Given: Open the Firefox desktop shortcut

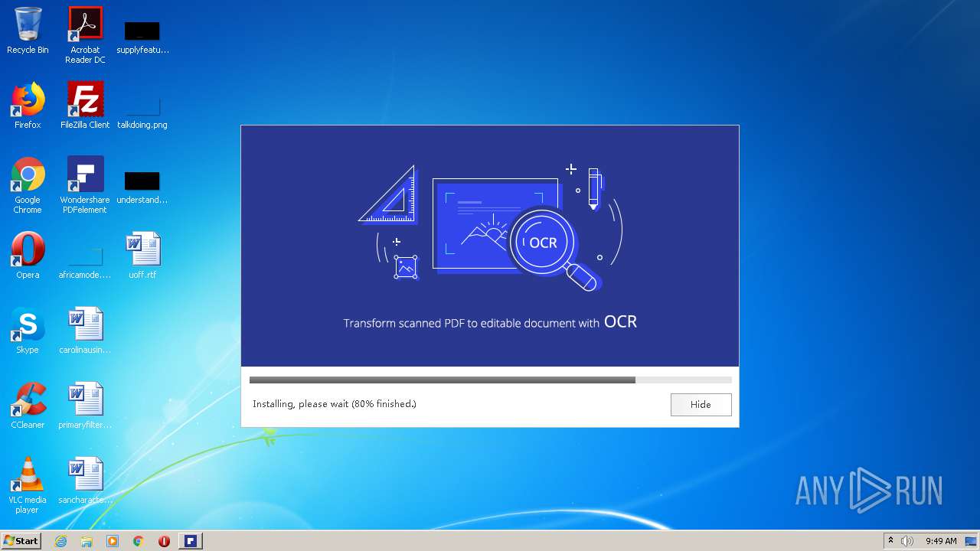Looking at the screenshot, I should pyautogui.click(x=28, y=106).
